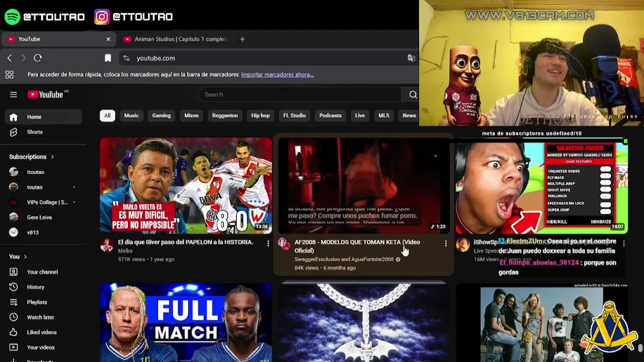Open History in the sidebar
This screenshot has height=362, width=644.
pos(43,287)
